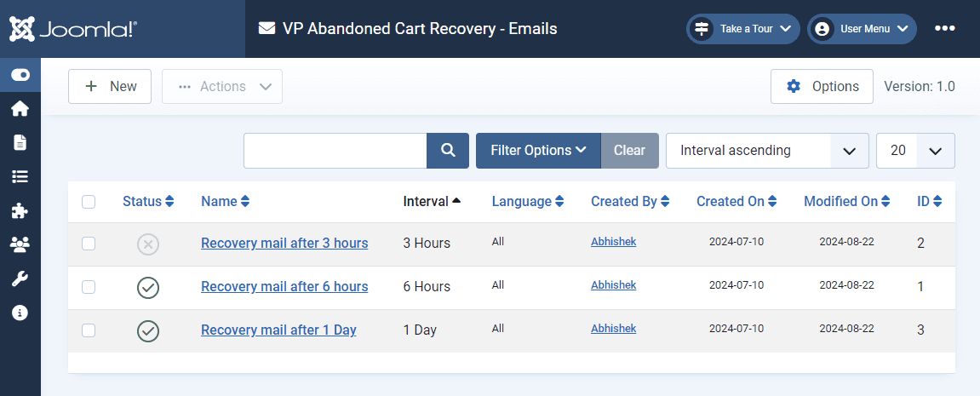Open Abhishek link in 1 Day row
Screen dimensions: 980x396
(613, 328)
